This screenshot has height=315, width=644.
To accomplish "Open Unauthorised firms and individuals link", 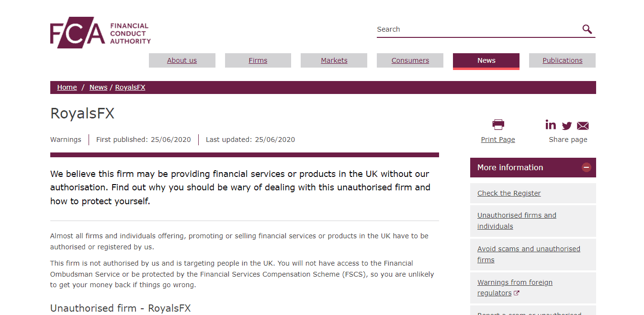I will 517,221.
